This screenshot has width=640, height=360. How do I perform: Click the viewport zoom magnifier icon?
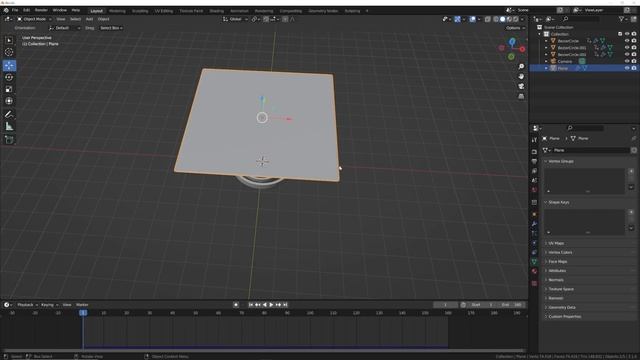pyautogui.click(x=521, y=67)
